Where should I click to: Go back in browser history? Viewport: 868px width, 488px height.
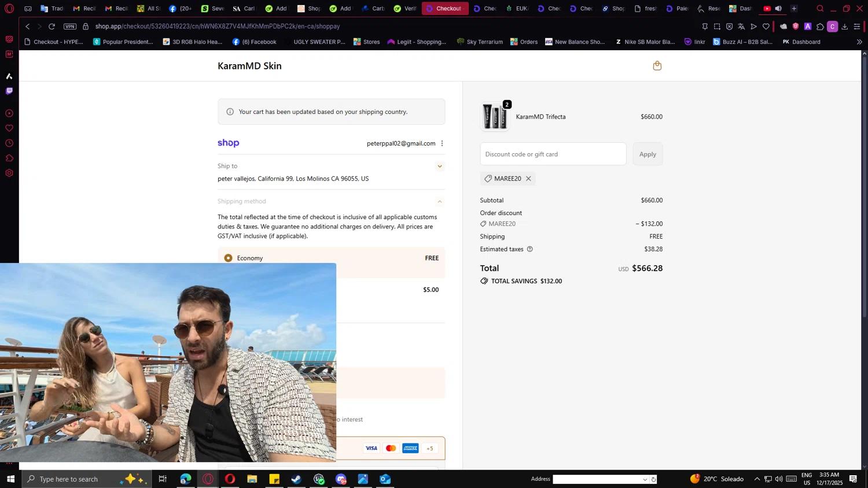pyautogui.click(x=27, y=27)
